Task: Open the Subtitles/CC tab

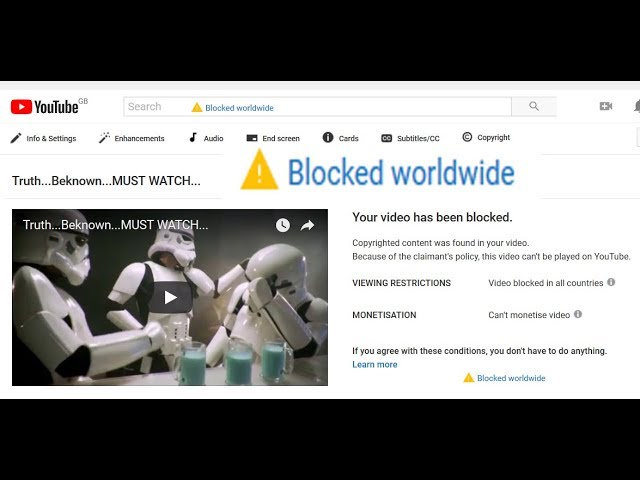Action: tap(410, 138)
